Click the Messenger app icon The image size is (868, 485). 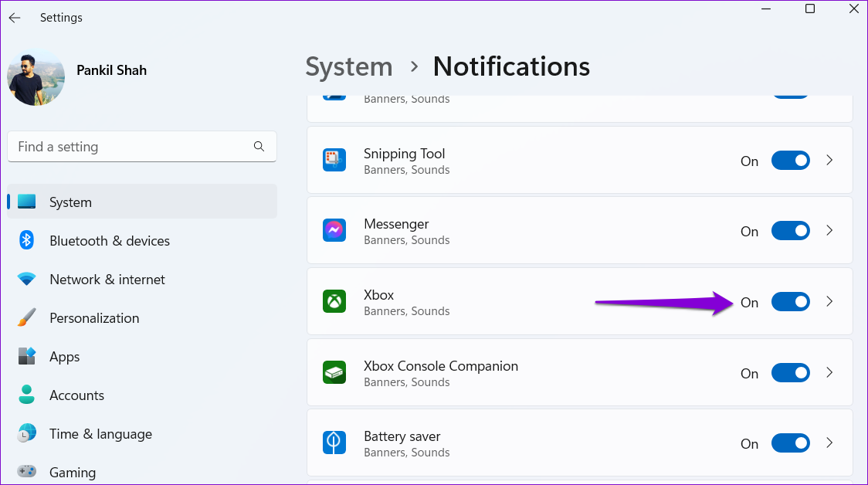click(x=334, y=230)
